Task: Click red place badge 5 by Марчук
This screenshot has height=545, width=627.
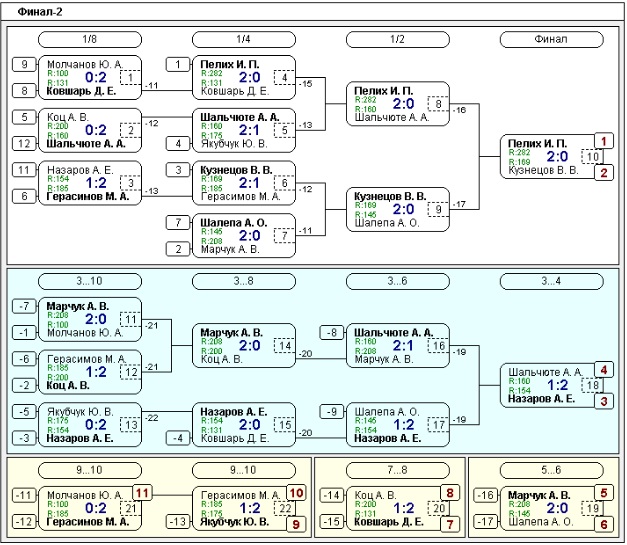Action: tap(604, 493)
